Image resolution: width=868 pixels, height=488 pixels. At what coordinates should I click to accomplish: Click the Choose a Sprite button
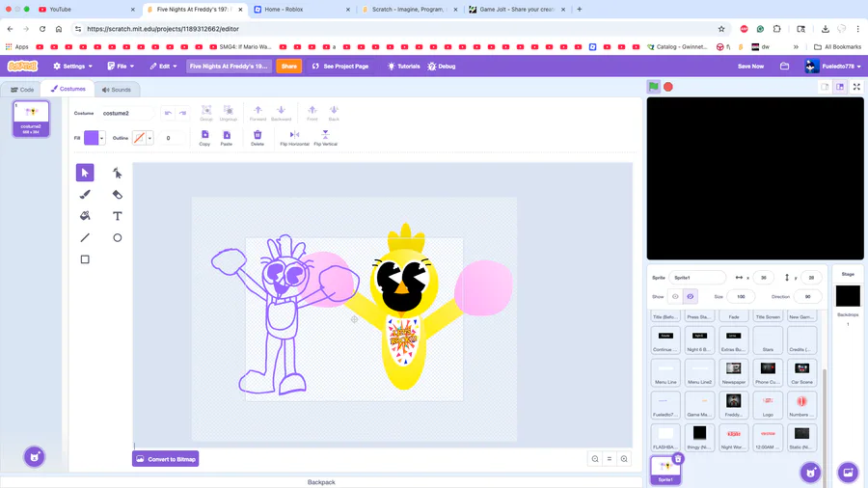[x=810, y=473]
